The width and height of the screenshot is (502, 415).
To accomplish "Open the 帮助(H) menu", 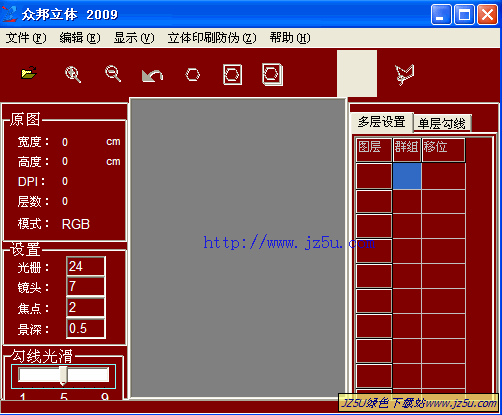I will coord(290,38).
